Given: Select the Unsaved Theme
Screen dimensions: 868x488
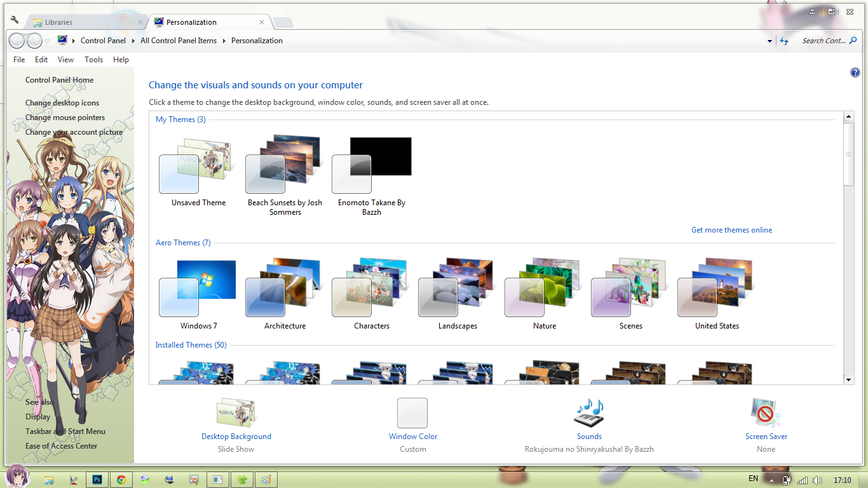Looking at the screenshot, I should [198, 170].
